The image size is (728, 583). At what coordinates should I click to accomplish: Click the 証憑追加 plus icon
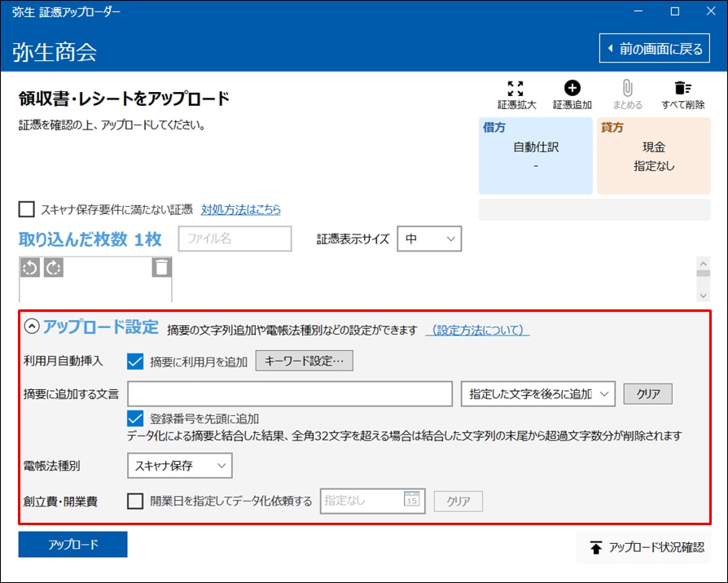pos(572,89)
